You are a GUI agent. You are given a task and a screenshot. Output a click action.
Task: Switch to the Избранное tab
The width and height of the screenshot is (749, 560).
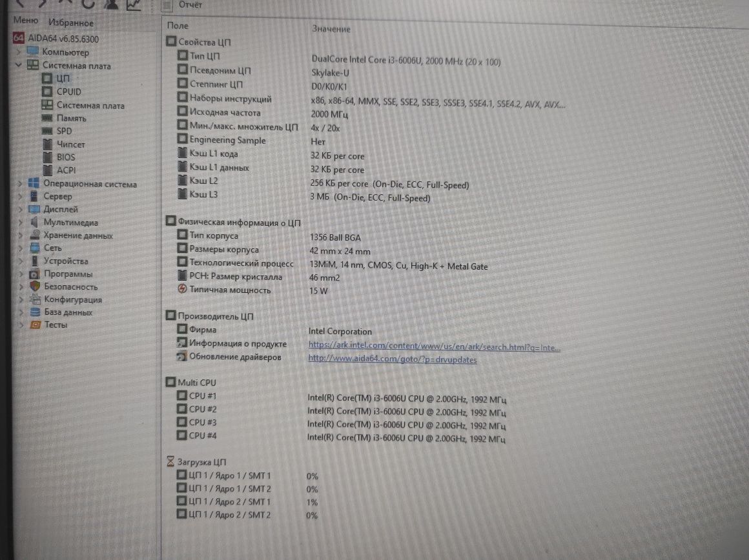[70, 23]
